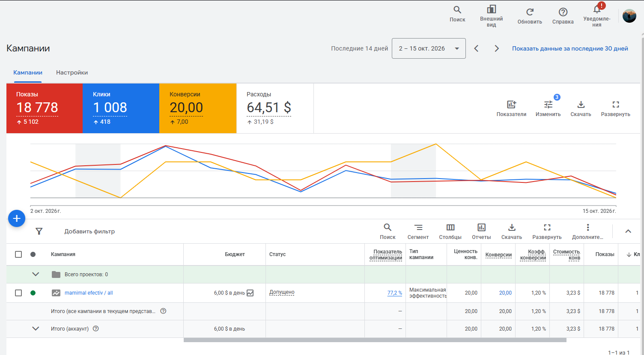Viewport: 644px width, 355px height.
Task: Switch to the Настройки tab
Action: pos(72,72)
